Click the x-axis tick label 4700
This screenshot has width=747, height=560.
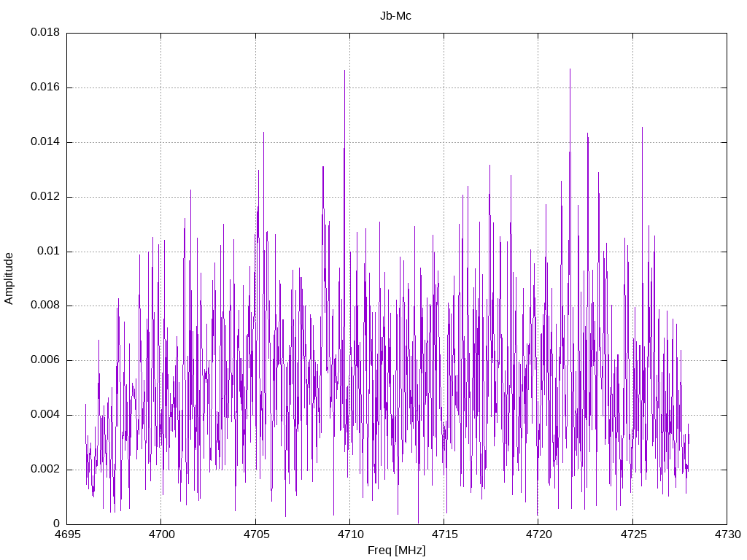[161, 534]
